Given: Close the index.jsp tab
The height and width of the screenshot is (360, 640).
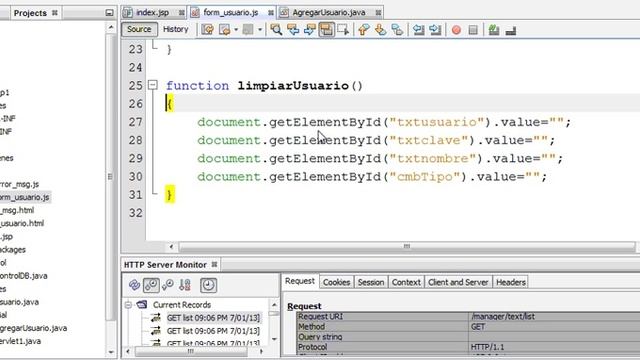Looking at the screenshot, I should click(181, 13).
